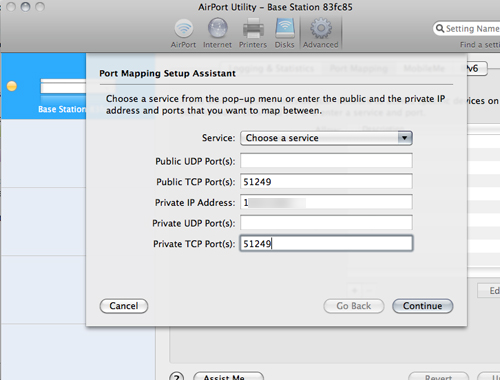Click the Revert button
500x380 pixels.
(438, 376)
